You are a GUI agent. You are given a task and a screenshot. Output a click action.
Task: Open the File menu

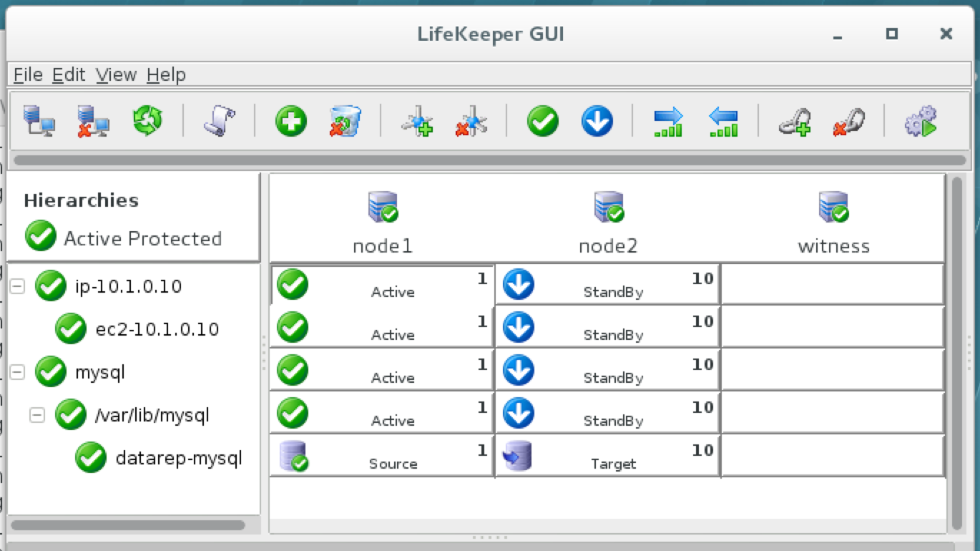click(28, 74)
